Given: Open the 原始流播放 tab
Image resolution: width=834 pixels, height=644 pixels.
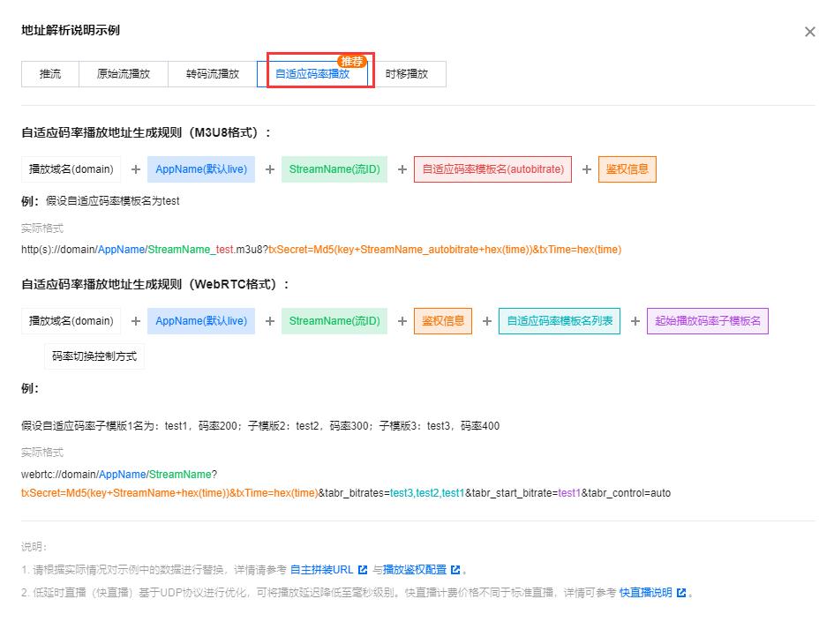Looking at the screenshot, I should (124, 74).
